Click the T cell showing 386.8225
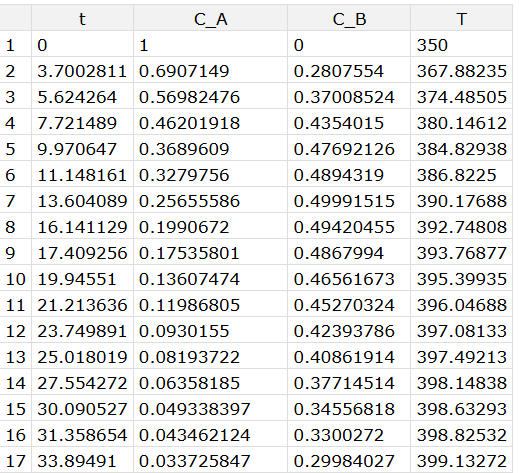The width and height of the screenshot is (519, 473). (461, 174)
